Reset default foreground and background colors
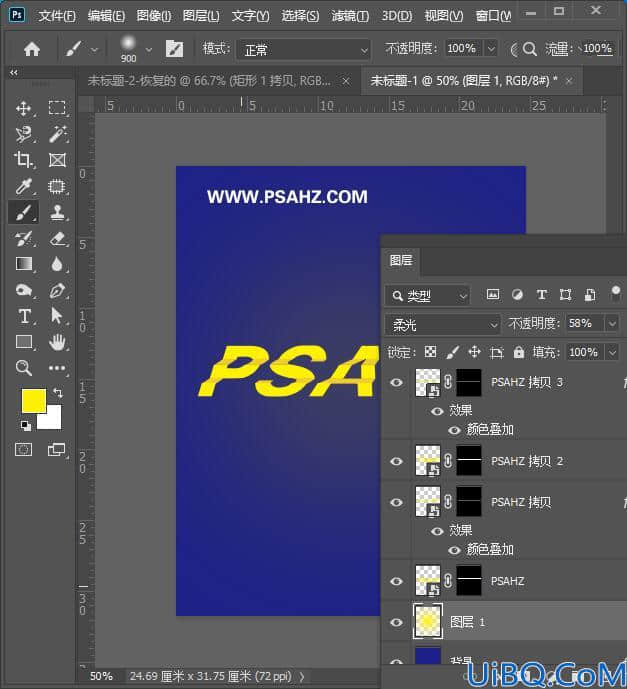The width and height of the screenshot is (627, 689). point(25,425)
